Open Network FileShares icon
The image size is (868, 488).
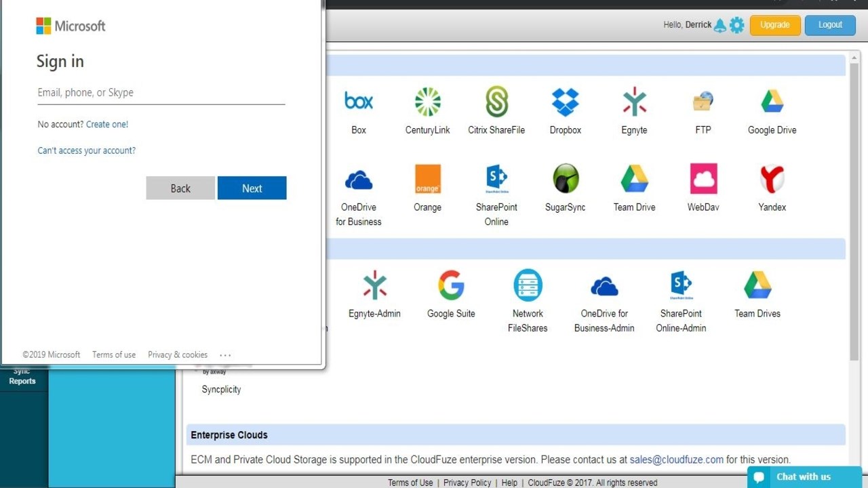click(528, 285)
